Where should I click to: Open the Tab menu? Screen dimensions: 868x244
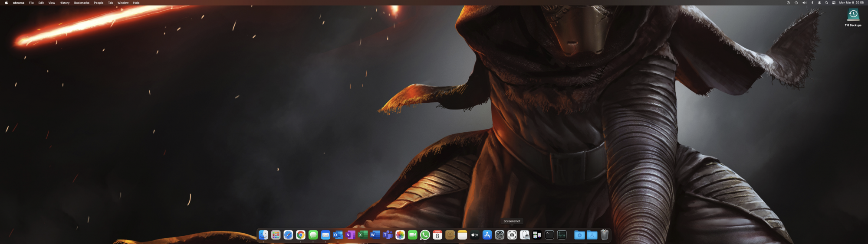(x=110, y=3)
